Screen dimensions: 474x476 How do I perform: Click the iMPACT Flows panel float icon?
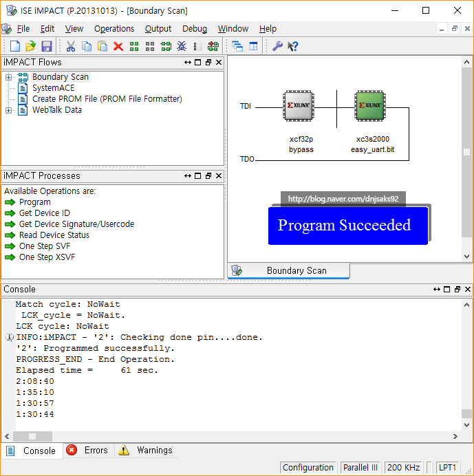pyautogui.click(x=208, y=62)
